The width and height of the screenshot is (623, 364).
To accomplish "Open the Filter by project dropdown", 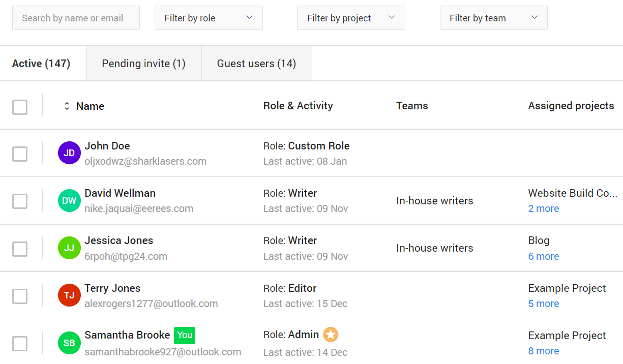I will (x=351, y=18).
